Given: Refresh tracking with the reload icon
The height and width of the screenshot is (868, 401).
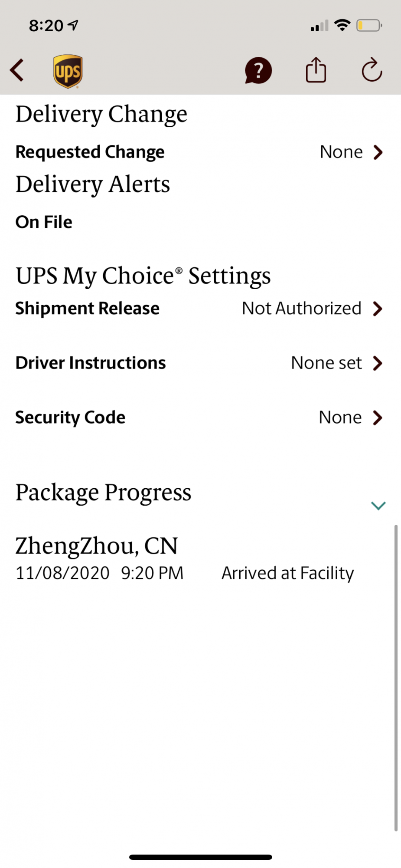Looking at the screenshot, I should 372,70.
